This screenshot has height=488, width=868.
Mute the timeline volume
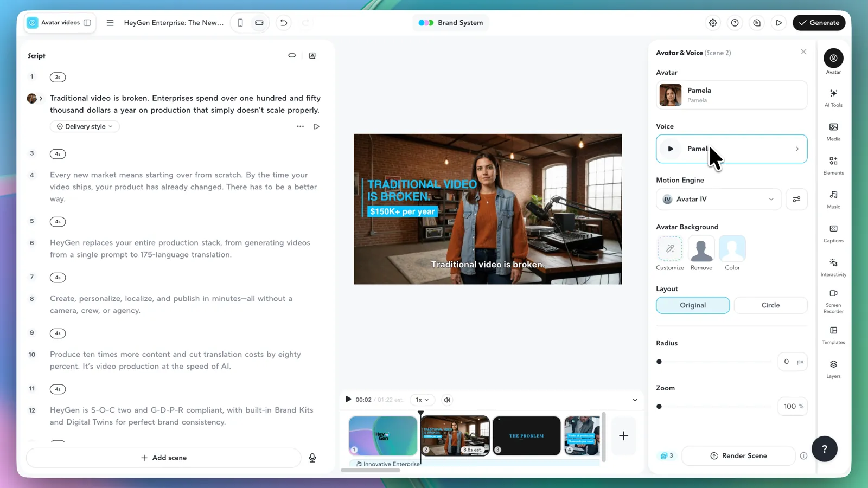(447, 400)
